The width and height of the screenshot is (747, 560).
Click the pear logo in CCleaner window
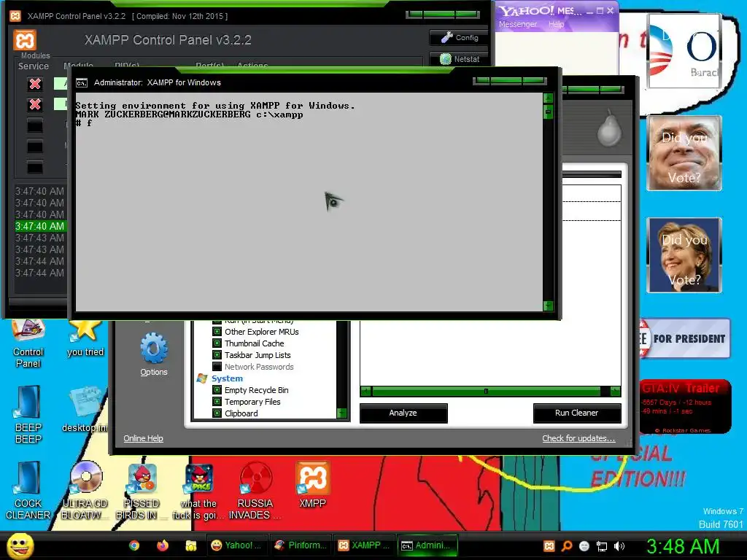(x=609, y=128)
